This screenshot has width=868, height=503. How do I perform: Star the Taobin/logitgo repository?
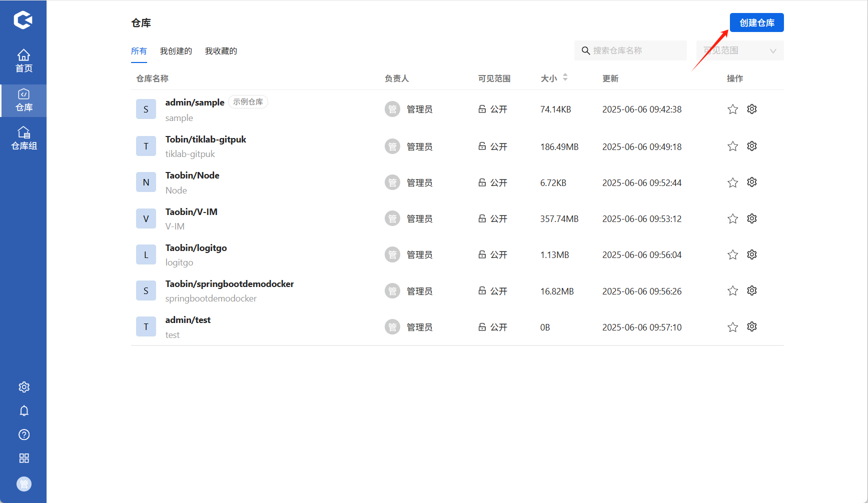point(733,254)
